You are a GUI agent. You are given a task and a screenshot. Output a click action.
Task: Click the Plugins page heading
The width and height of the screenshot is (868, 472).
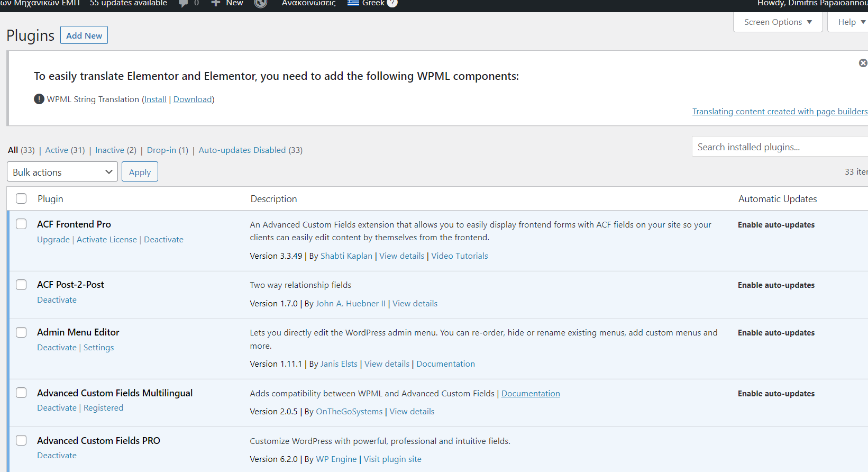click(x=30, y=35)
